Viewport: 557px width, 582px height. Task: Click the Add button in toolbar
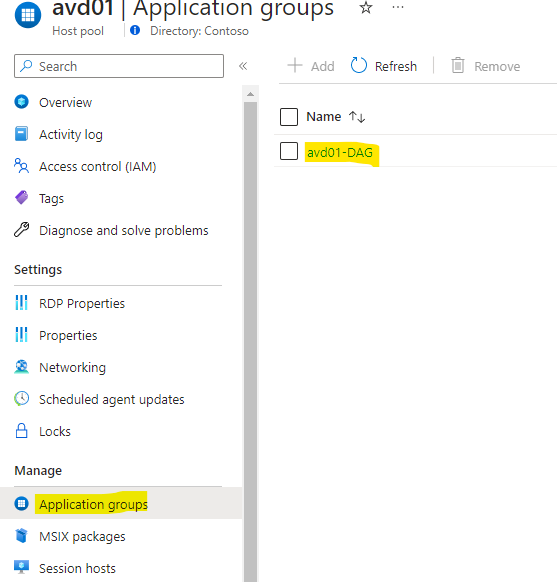pyautogui.click(x=311, y=66)
